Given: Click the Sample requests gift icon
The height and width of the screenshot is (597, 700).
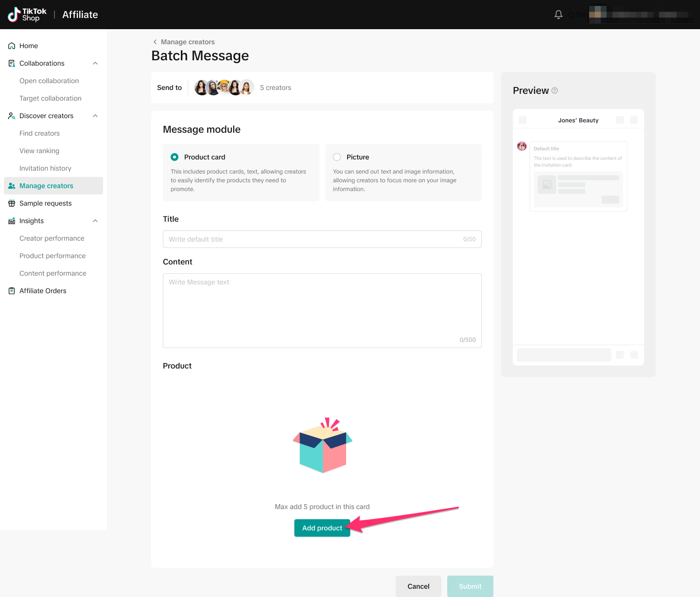Looking at the screenshot, I should tap(12, 203).
